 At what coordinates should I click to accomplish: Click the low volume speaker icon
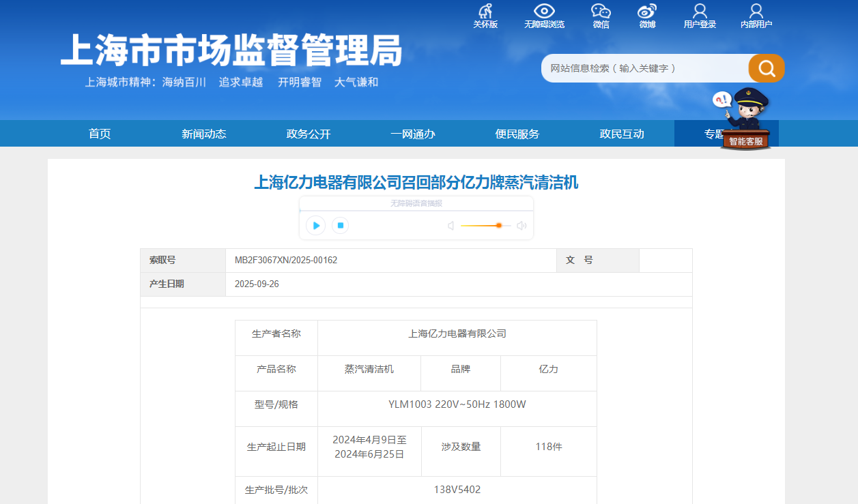point(451,226)
